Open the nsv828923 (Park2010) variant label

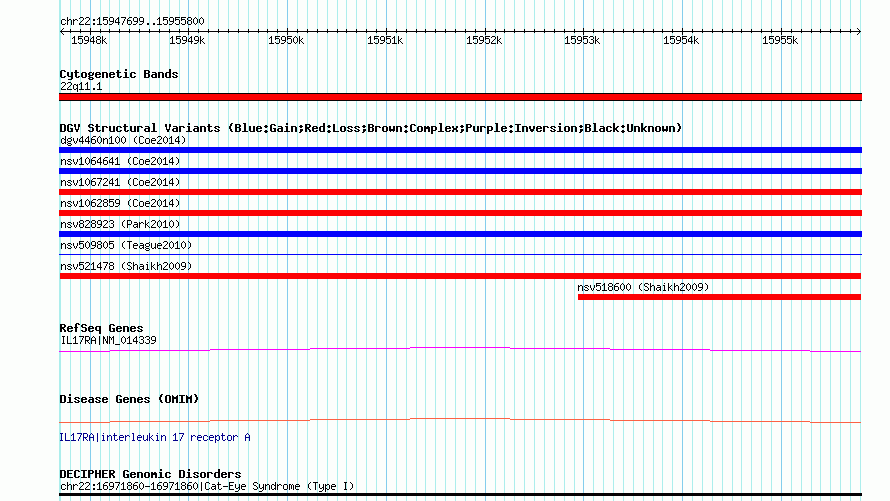click(120, 224)
